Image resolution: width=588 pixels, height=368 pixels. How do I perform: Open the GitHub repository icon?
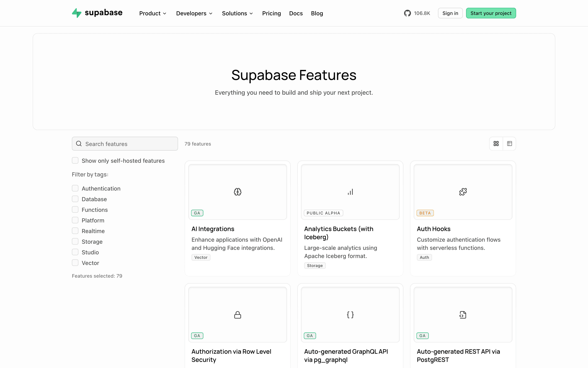click(407, 13)
